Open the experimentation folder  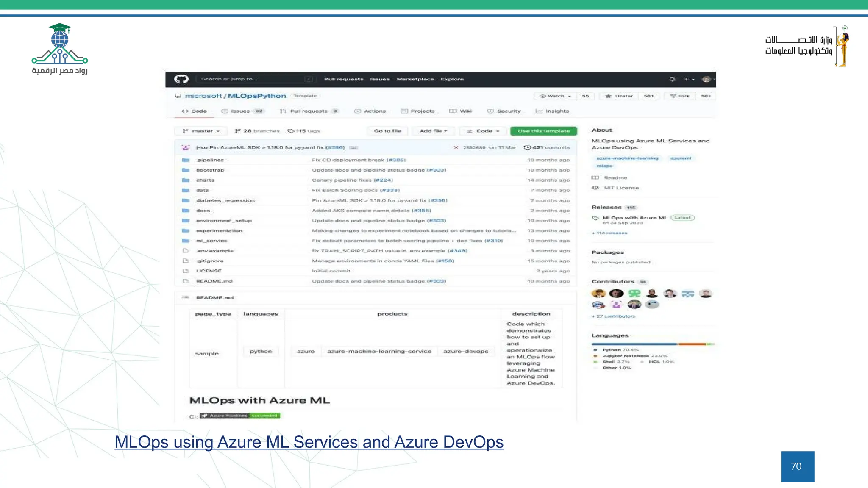219,231
